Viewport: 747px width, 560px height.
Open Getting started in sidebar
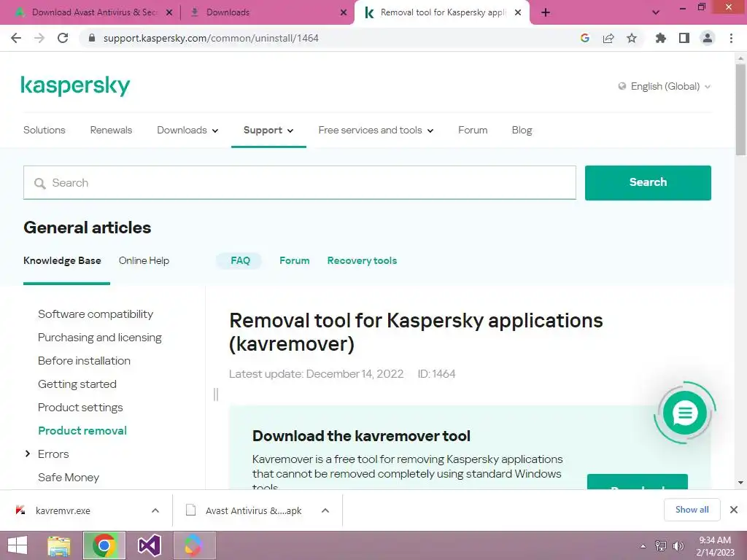pos(77,384)
